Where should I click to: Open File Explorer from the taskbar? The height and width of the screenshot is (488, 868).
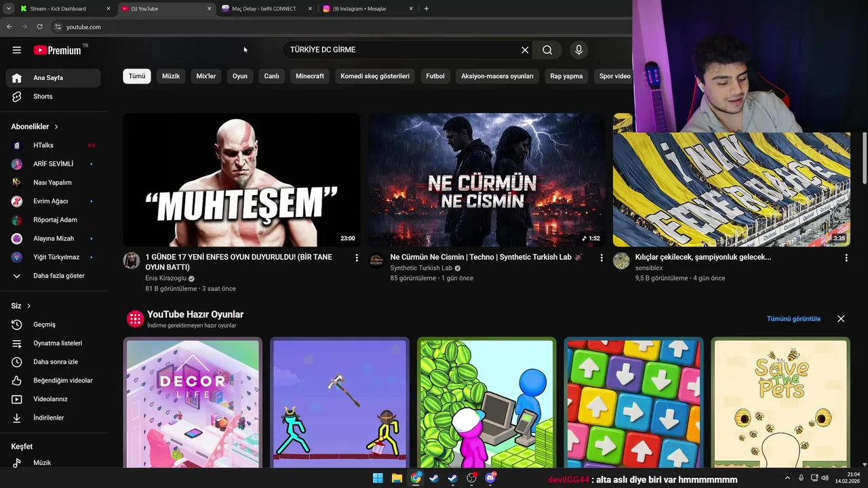pos(397,479)
